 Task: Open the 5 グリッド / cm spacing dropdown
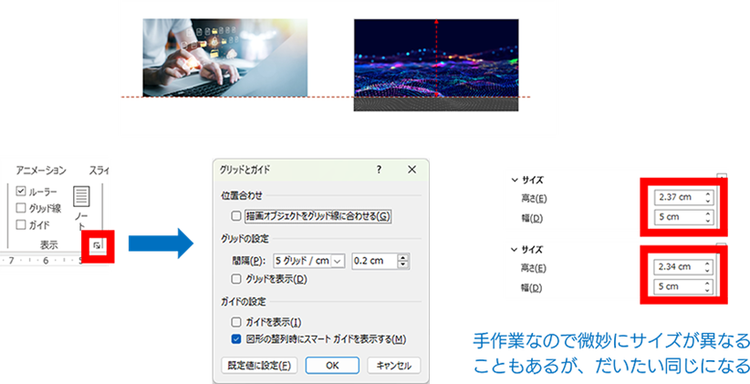[x=338, y=261]
